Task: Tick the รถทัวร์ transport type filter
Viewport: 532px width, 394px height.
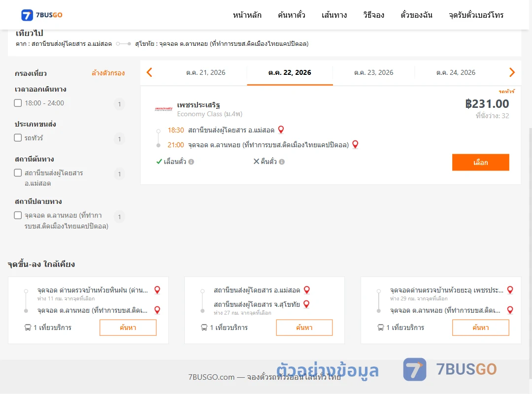Action: click(x=18, y=137)
